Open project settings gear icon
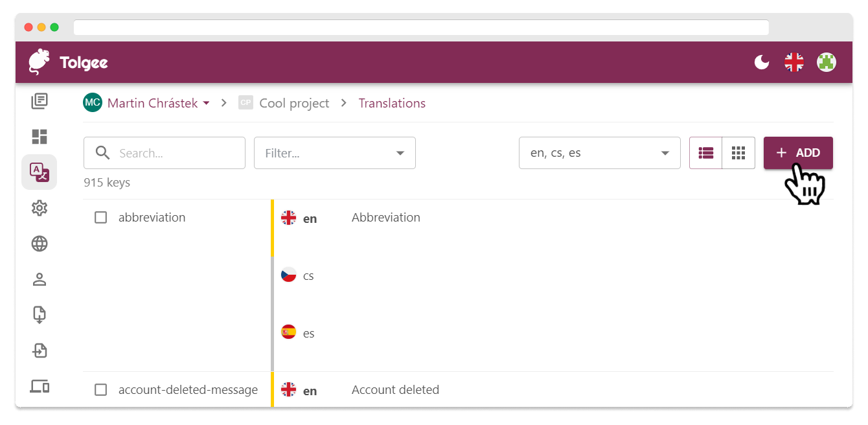The image size is (868, 425). click(x=40, y=208)
